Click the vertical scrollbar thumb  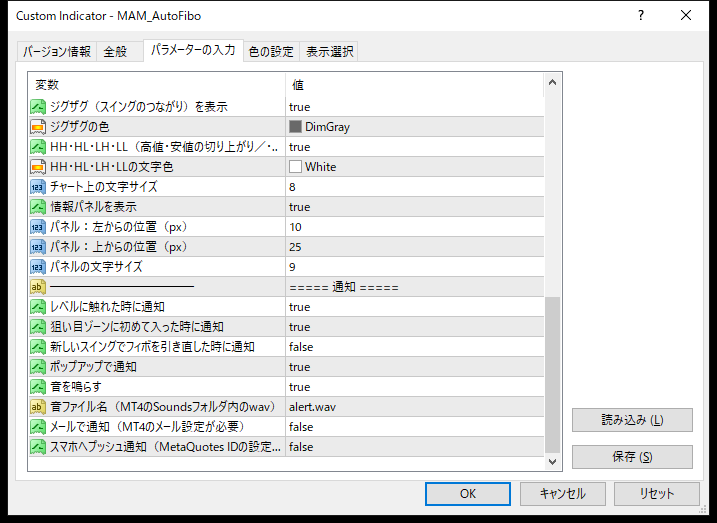click(x=552, y=375)
